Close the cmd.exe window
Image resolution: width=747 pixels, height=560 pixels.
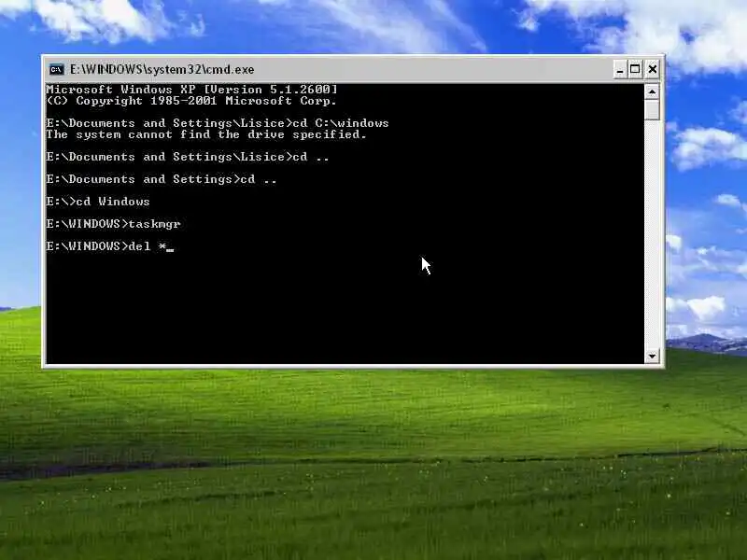[x=652, y=69]
